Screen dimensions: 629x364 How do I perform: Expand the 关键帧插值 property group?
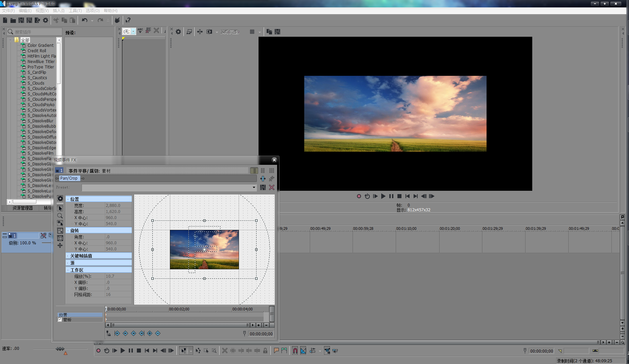coord(68,256)
